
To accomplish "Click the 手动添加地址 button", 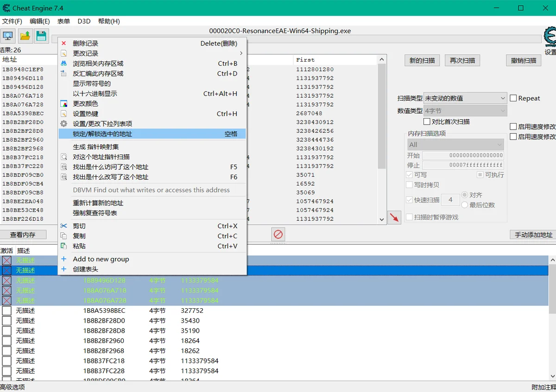I will coord(533,235).
